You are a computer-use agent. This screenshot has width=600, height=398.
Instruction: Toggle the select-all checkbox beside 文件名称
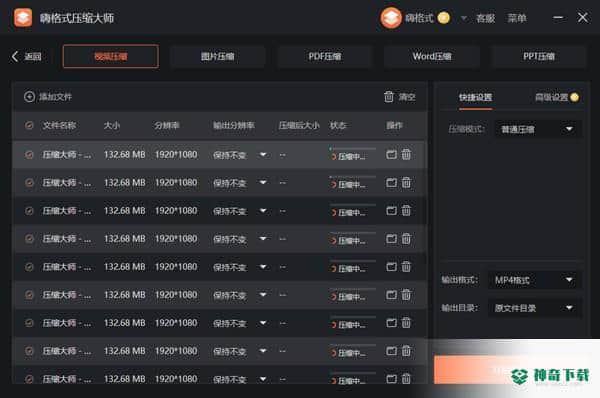click(29, 125)
